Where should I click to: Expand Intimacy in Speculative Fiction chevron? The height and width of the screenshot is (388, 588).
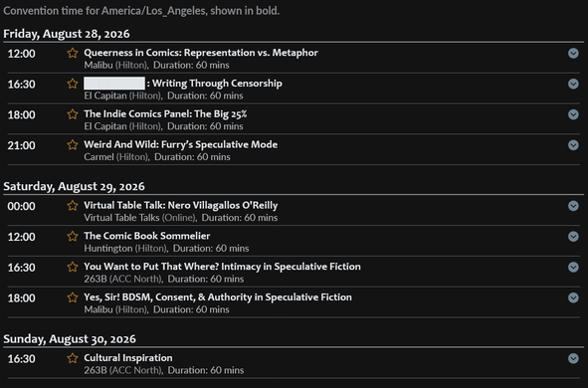[573, 267]
